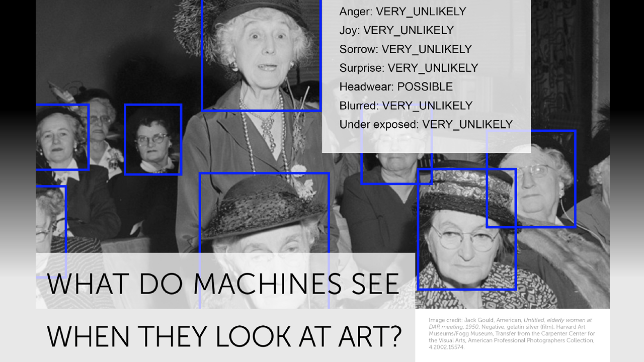Click the heading "WHEN THEY LOOK AT ART?"

tap(224, 336)
